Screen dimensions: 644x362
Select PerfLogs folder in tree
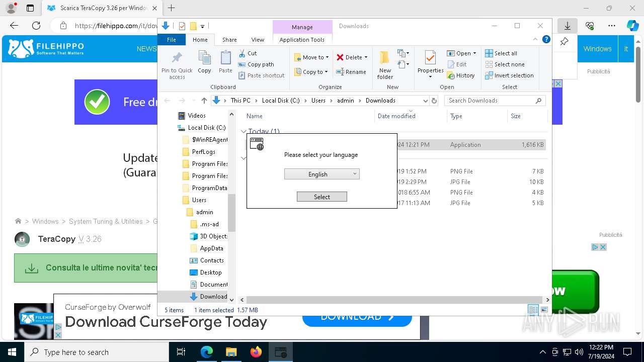click(203, 152)
